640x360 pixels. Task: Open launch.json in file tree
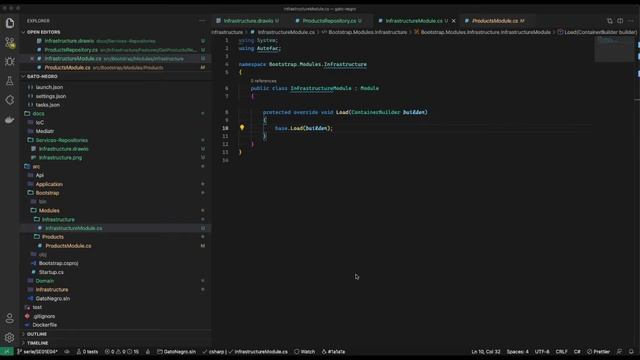coord(49,87)
